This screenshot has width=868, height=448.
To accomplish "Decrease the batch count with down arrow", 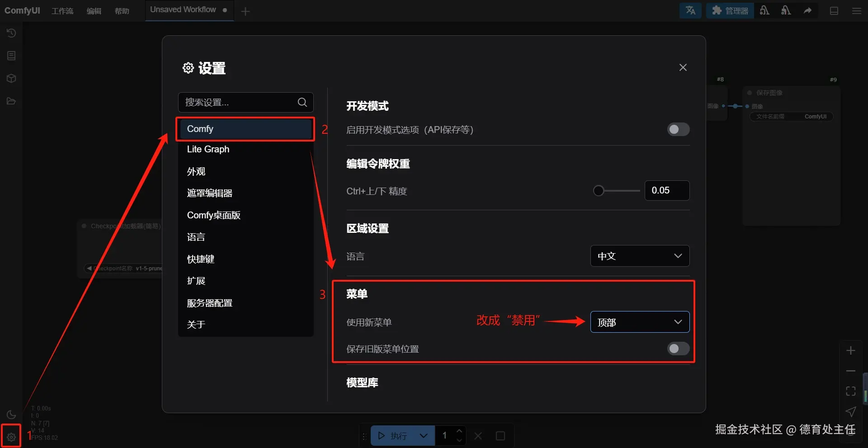I will [459, 441].
